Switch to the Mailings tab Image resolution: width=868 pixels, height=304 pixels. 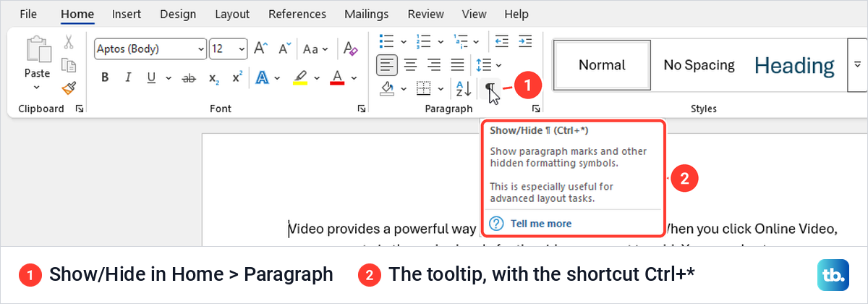pos(367,14)
